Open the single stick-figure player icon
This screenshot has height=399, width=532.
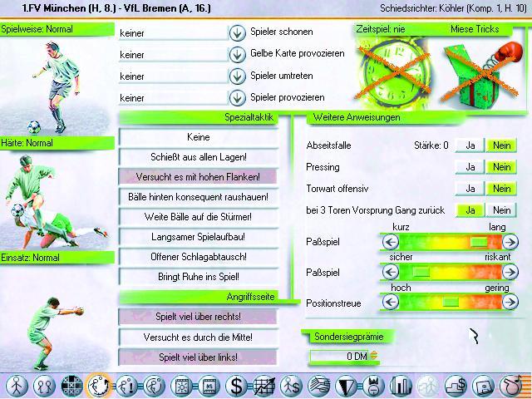click(16, 386)
